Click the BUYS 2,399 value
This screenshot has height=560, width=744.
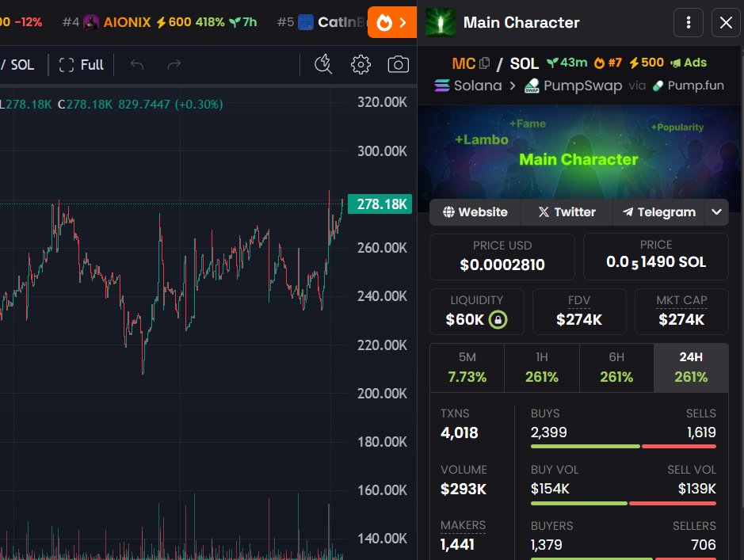(548, 432)
